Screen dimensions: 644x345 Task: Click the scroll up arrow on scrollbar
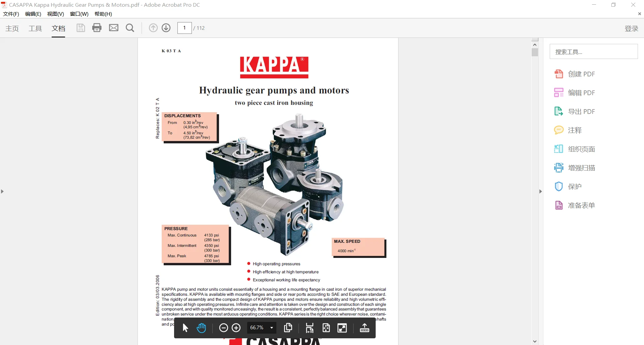pyautogui.click(x=535, y=45)
